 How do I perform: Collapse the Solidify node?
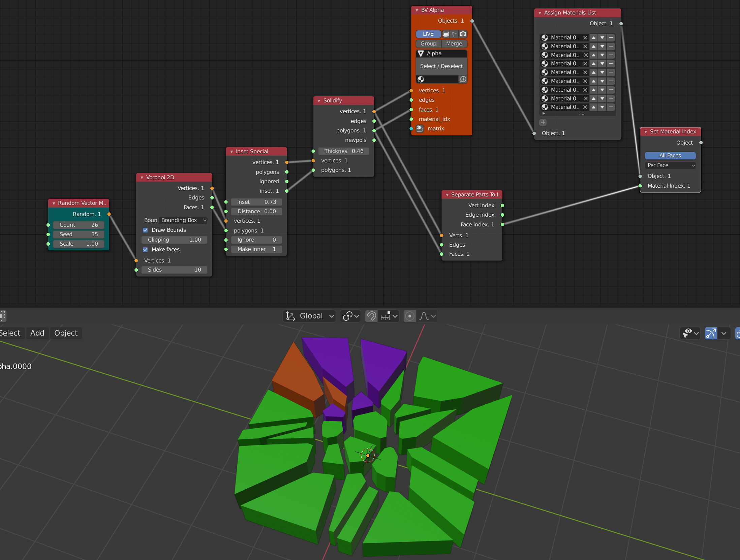pyautogui.click(x=319, y=101)
